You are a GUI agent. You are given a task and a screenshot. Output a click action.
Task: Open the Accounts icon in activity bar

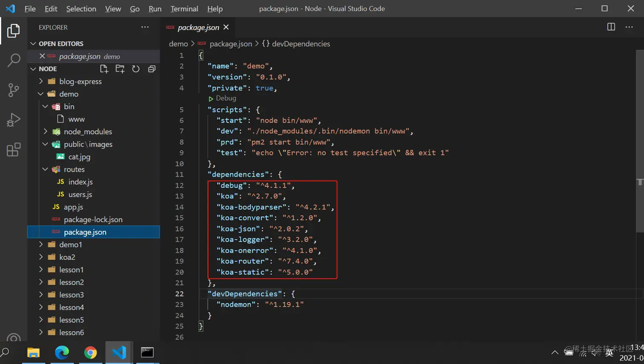coord(14,338)
